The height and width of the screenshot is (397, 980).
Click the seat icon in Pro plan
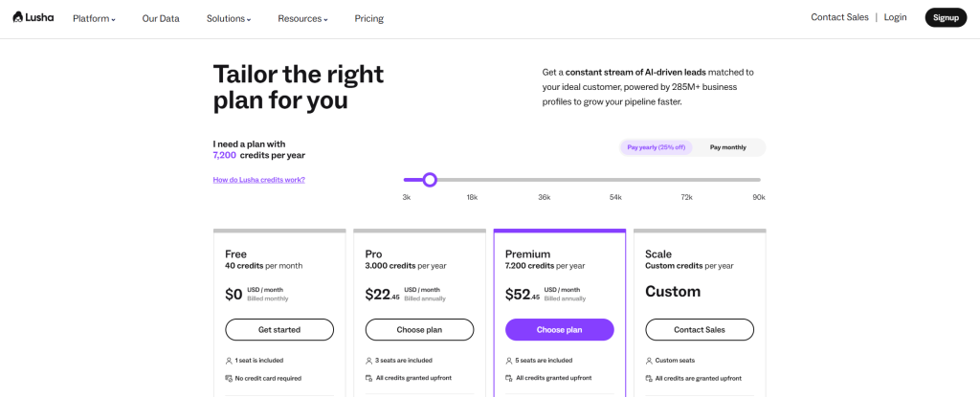pos(368,361)
